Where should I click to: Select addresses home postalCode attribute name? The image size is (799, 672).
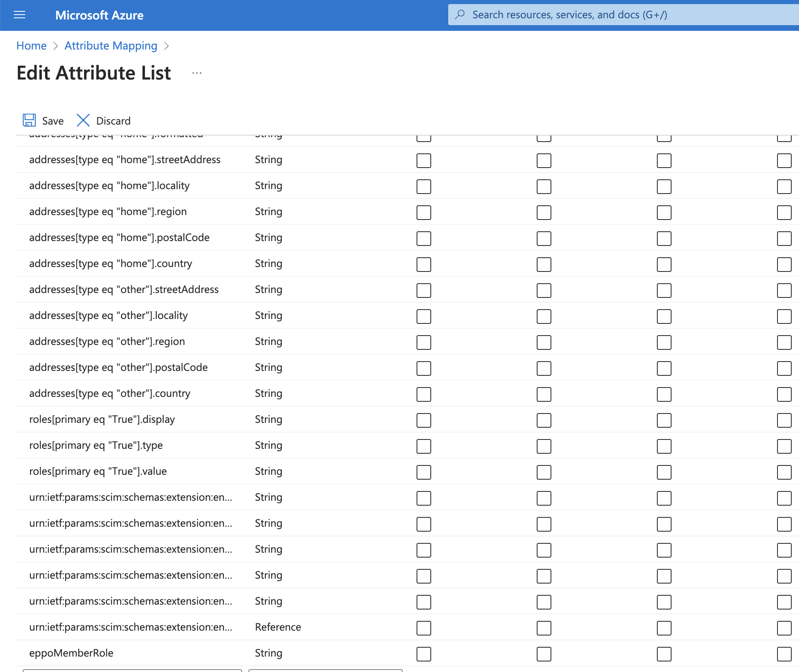coord(119,237)
